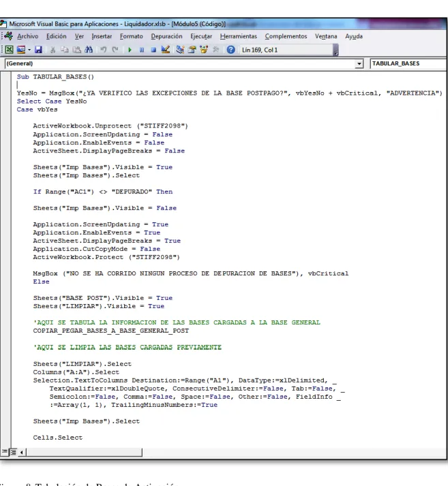The image size is (448, 486).
Task: Open the Herramientas menu
Action: click(239, 36)
